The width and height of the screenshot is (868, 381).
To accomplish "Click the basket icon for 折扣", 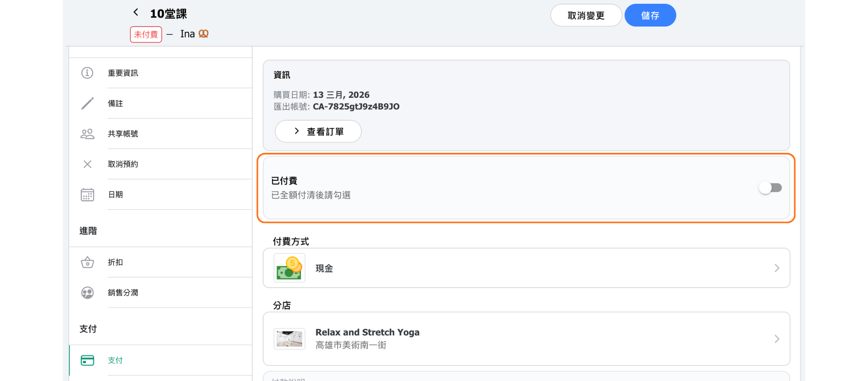I will pyautogui.click(x=87, y=262).
